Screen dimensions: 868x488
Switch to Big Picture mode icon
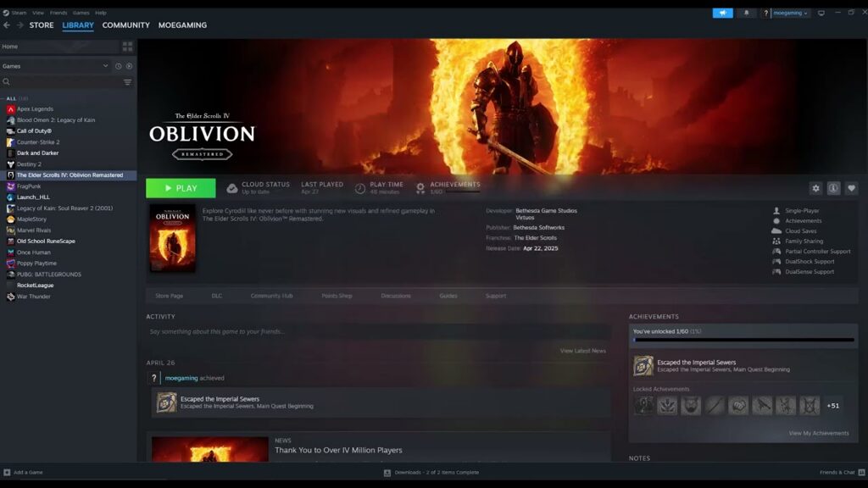(821, 13)
